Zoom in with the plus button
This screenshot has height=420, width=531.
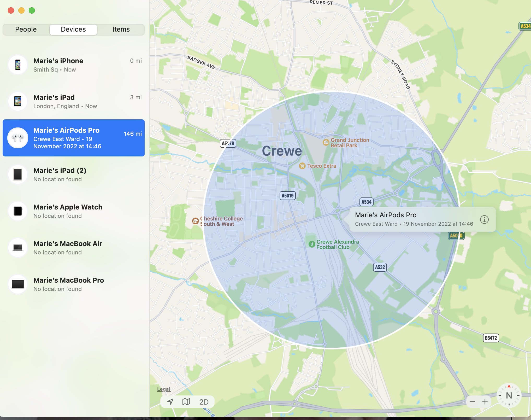point(485,402)
